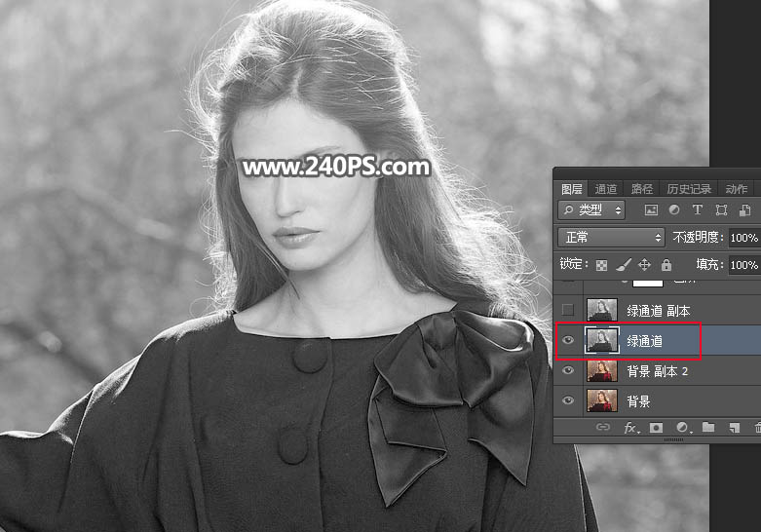
Task: Add a layer mask
Action: point(657,428)
